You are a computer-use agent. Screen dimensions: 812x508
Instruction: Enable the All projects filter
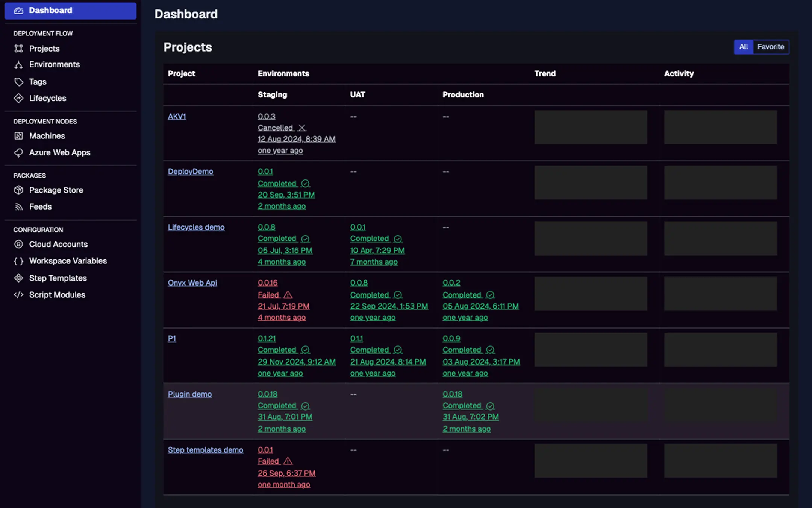(x=744, y=47)
